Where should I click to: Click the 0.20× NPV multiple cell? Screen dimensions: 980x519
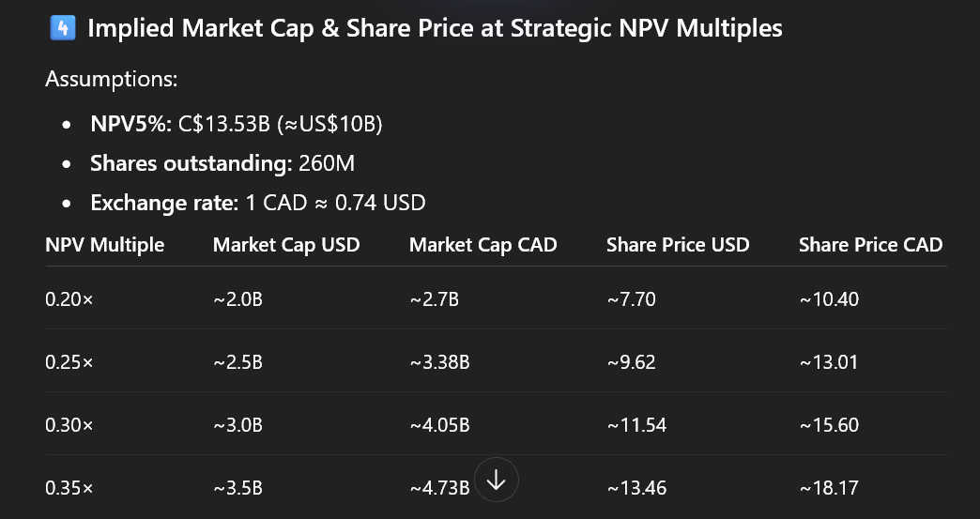pyautogui.click(x=69, y=299)
